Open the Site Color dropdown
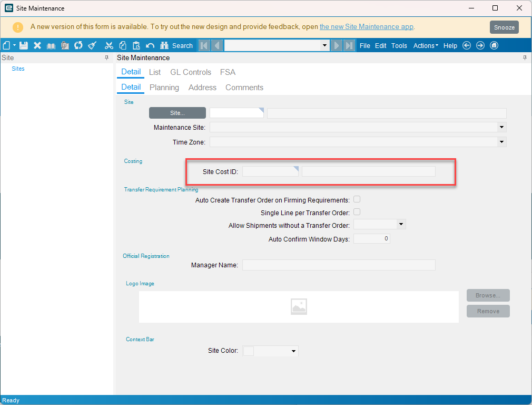This screenshot has height=405, width=532. tap(293, 351)
